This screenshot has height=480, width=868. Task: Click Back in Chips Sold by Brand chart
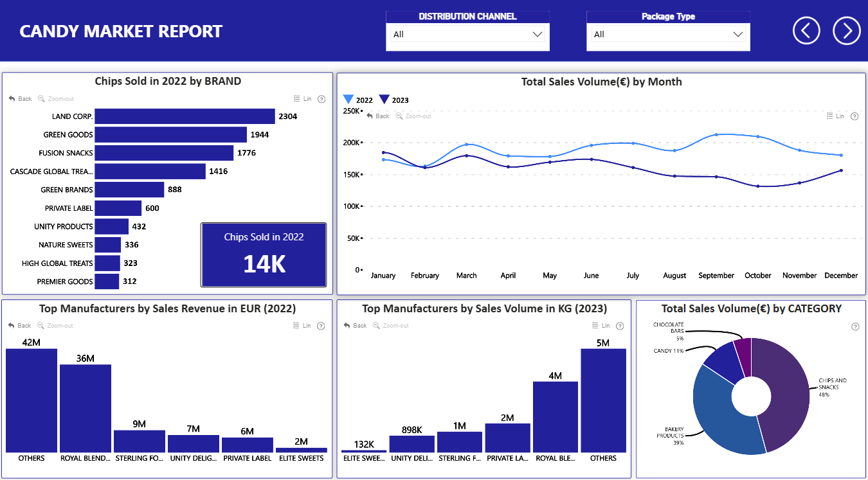click(x=20, y=99)
